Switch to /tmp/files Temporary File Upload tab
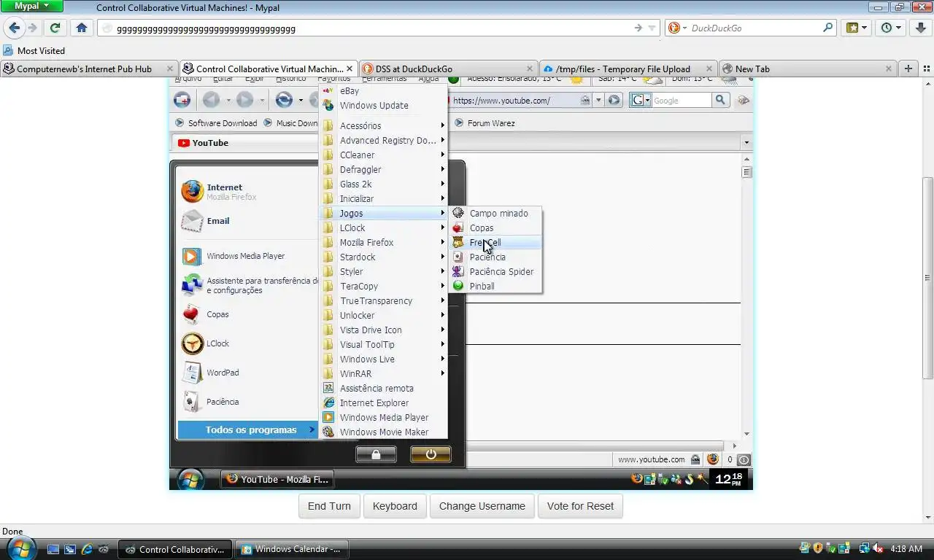This screenshot has width=934, height=560. [628, 69]
